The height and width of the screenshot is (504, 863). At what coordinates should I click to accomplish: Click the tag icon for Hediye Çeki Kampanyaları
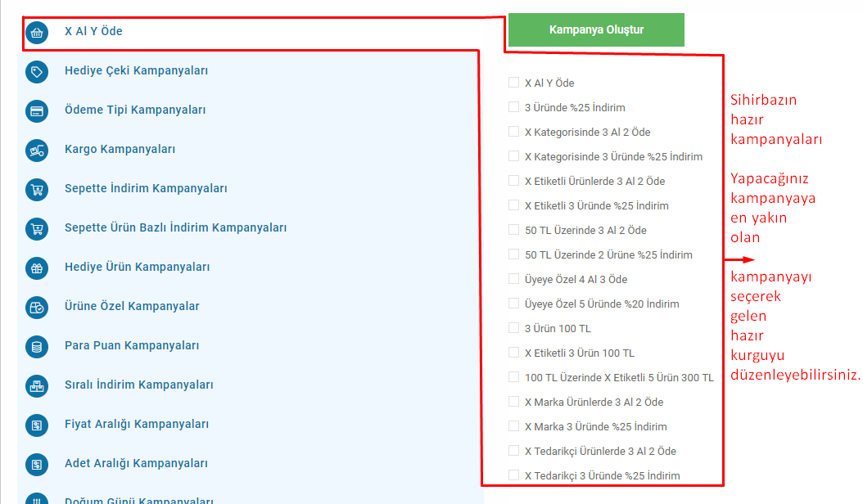(37, 71)
